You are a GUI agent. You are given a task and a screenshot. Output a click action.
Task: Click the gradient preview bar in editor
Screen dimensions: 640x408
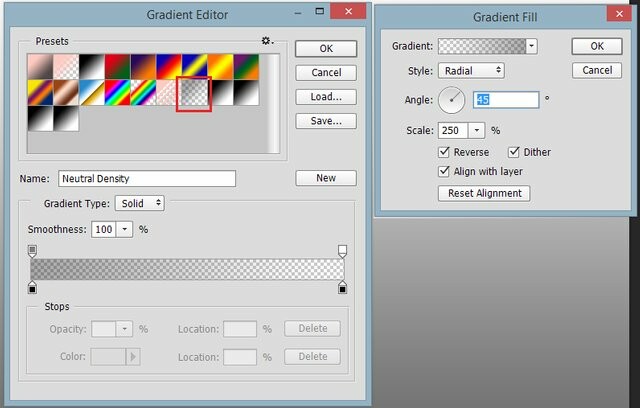pyautogui.click(x=187, y=269)
